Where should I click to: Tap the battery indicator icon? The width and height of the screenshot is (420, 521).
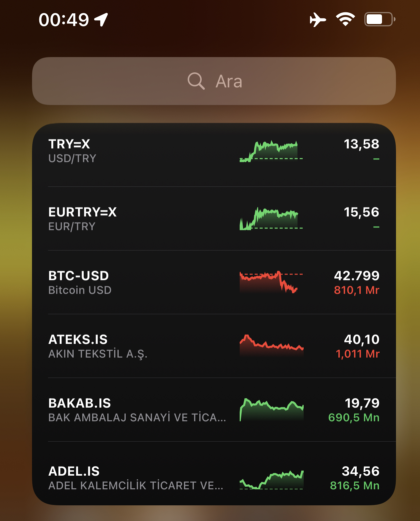380,19
